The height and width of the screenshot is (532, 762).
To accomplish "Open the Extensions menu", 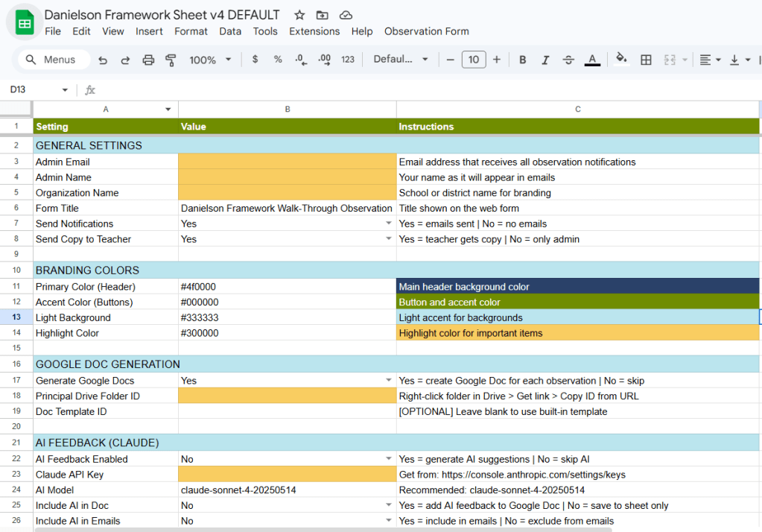I will coord(314,31).
